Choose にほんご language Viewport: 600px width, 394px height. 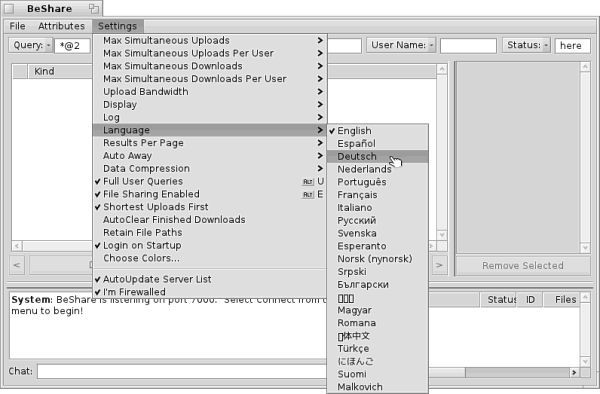[x=377, y=361]
